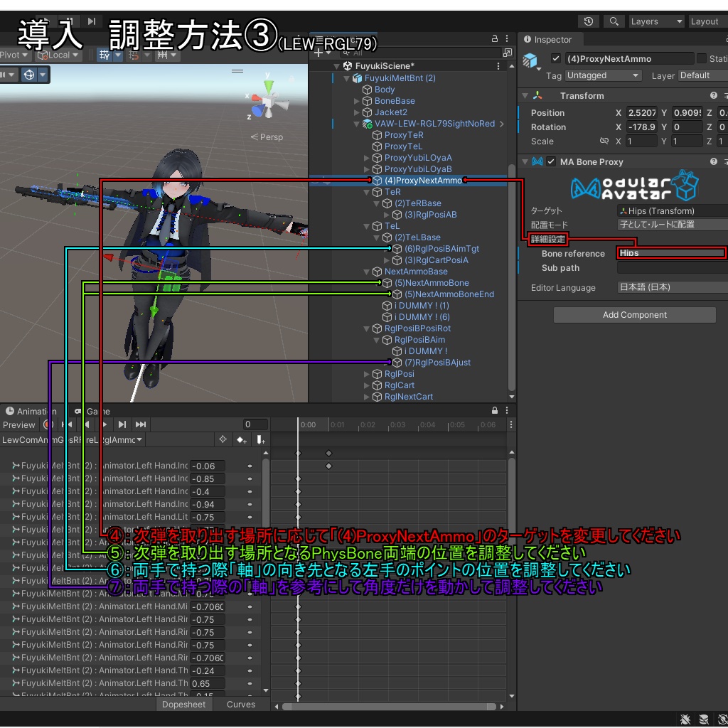Image resolution: width=728 pixels, height=728 pixels.
Task: Expand the Jacket2 tree item
Action: point(357,112)
